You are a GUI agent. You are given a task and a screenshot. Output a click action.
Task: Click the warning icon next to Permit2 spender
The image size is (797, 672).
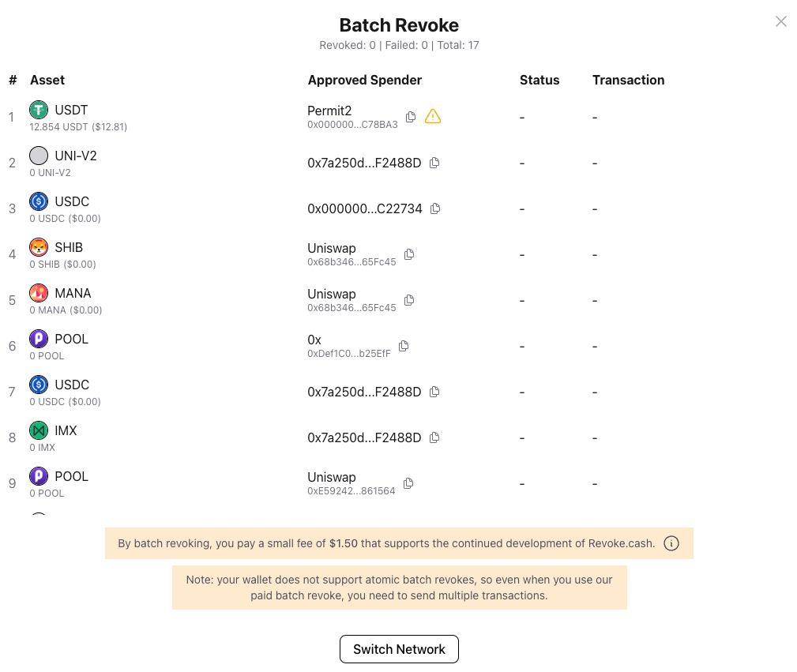click(x=433, y=116)
